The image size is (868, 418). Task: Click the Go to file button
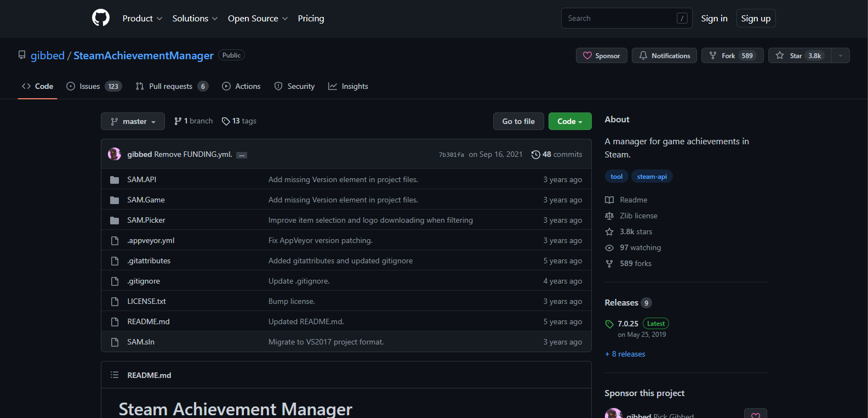click(x=518, y=121)
